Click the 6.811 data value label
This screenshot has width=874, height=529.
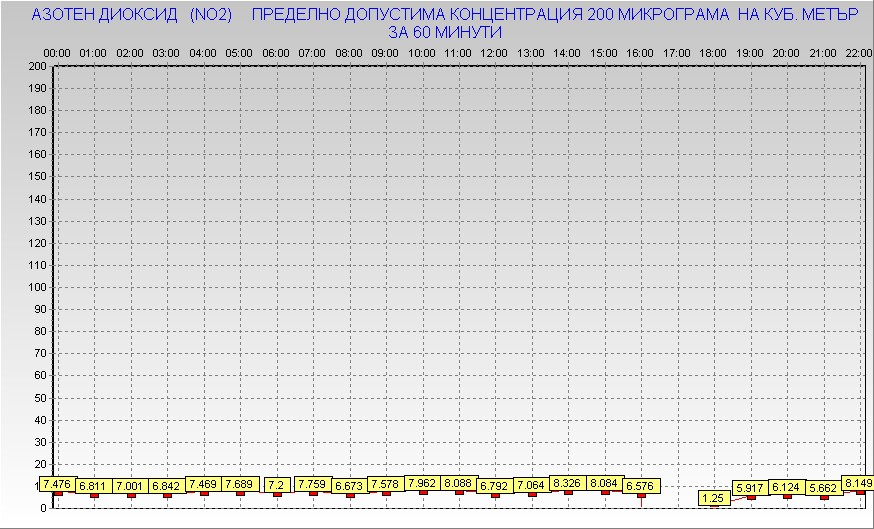(x=94, y=486)
